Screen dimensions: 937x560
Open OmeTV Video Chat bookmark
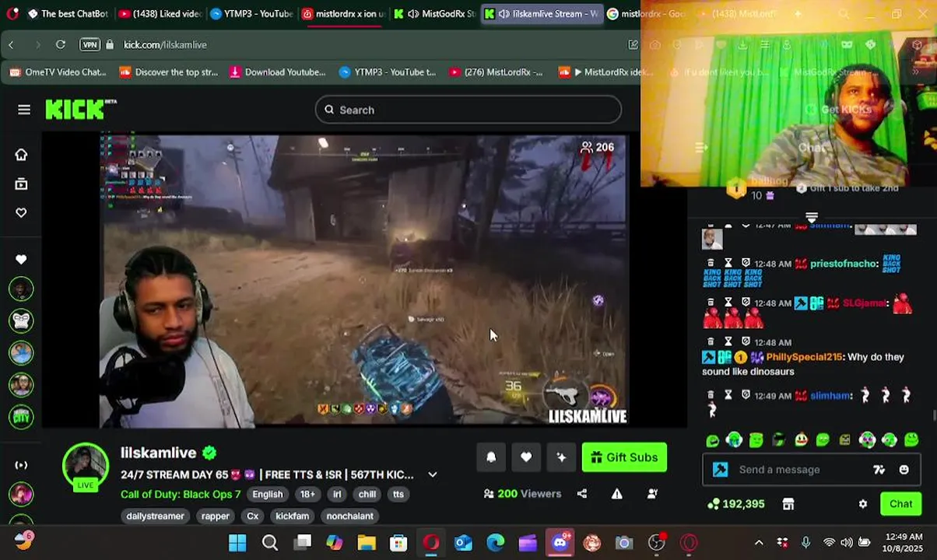(x=58, y=72)
